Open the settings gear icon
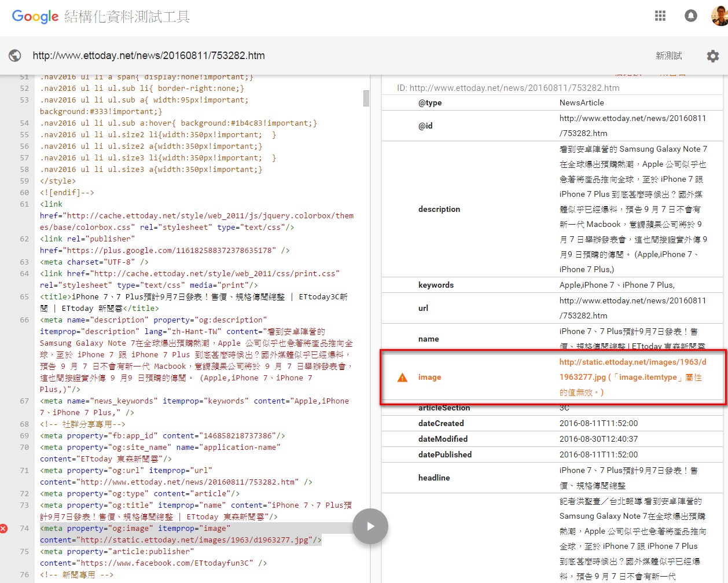 713,56
